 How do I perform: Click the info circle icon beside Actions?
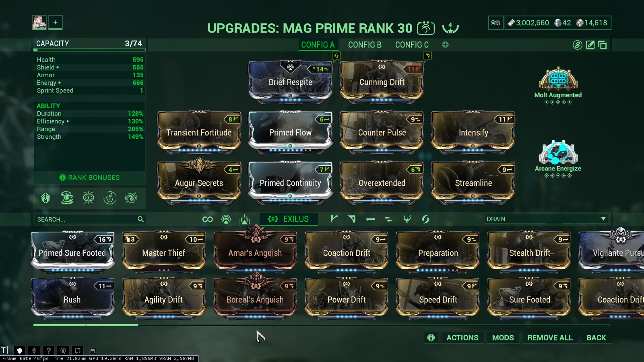431,338
